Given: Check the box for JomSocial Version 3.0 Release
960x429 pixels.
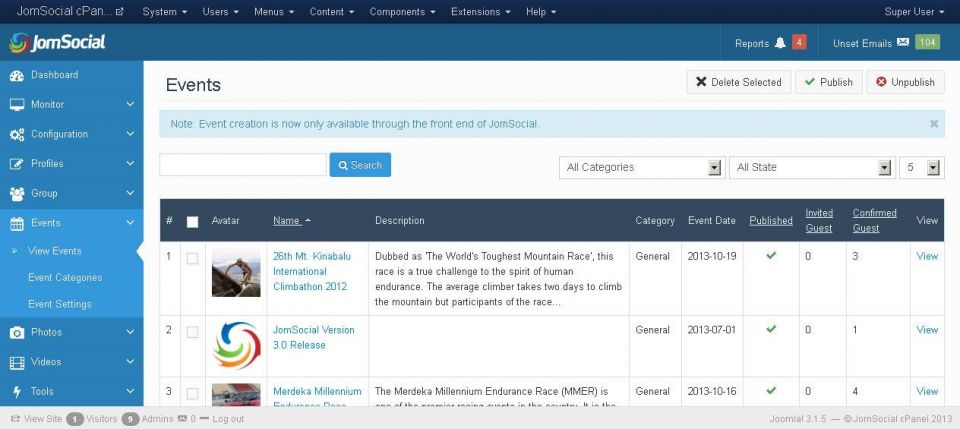Looking at the screenshot, I should (192, 332).
